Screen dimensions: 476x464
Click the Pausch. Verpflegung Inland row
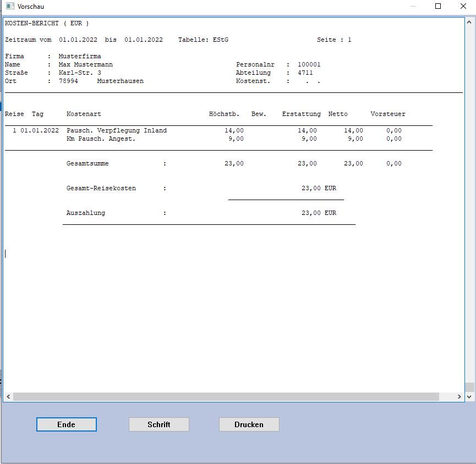(116, 130)
